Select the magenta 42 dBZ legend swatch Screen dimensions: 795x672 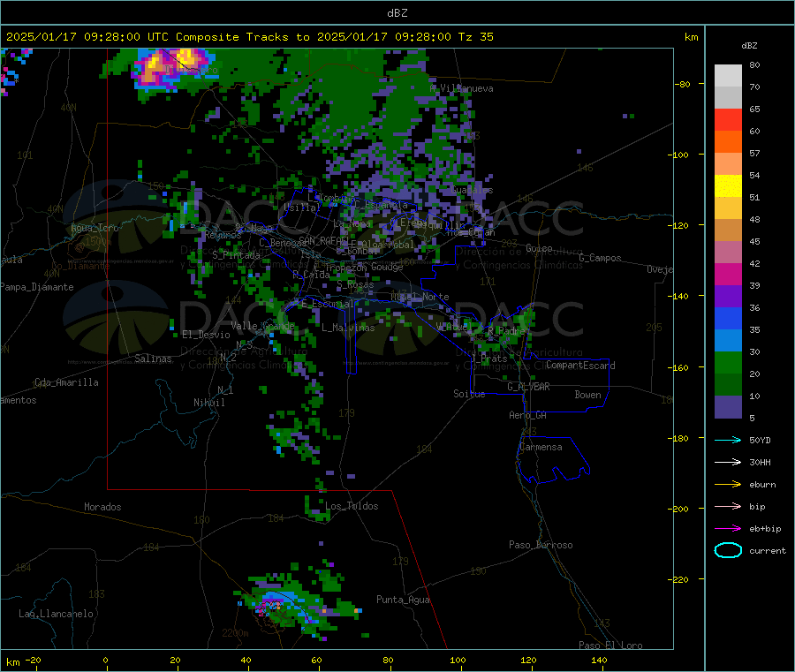pos(728,274)
